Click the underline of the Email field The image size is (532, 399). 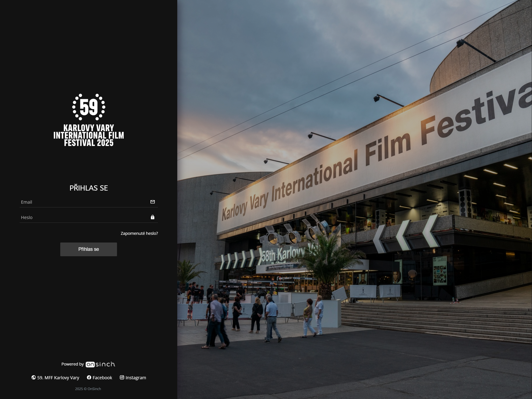89,207
